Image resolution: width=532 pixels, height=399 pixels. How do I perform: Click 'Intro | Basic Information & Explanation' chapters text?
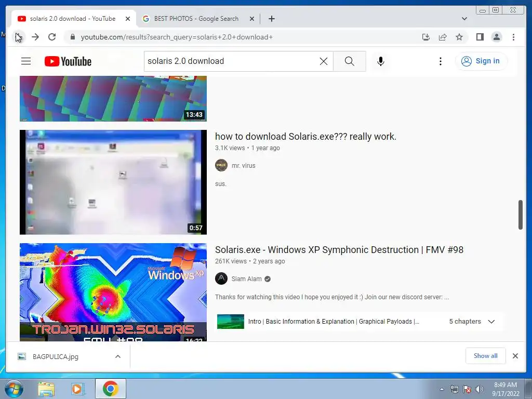coord(334,321)
